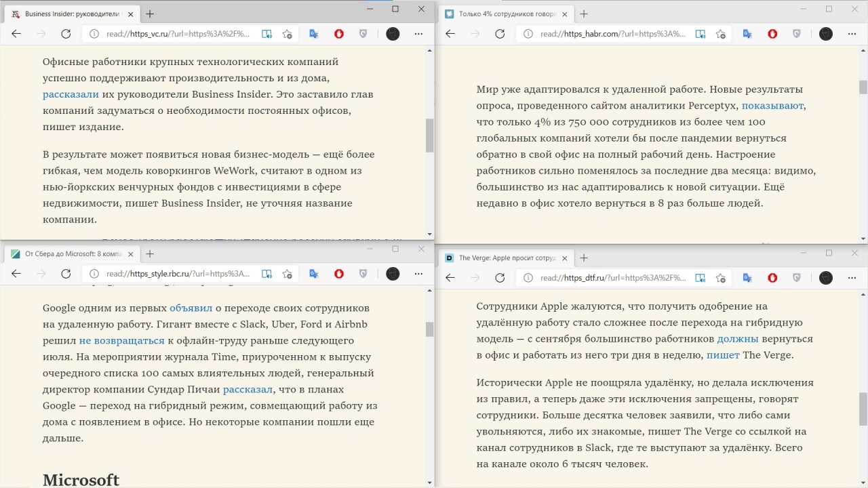The width and height of the screenshot is (868, 488).
Task: Open shield extension in the dtf.ru window
Action: [x=797, y=278]
